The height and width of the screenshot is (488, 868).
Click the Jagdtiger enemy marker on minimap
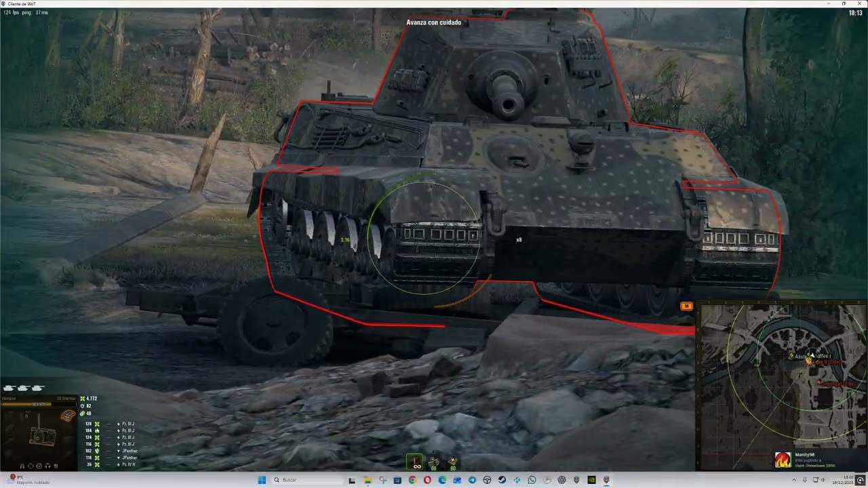[820, 383]
